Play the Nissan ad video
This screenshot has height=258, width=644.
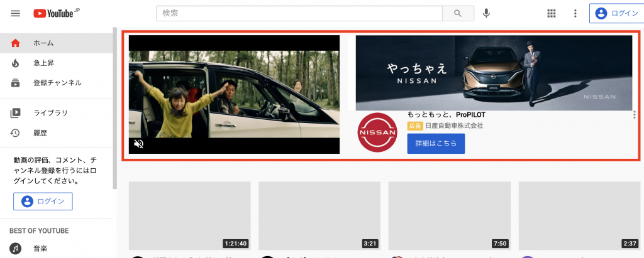(234, 94)
